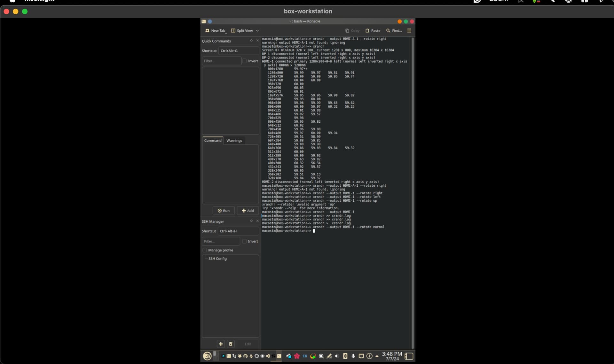Open the New Tab button
614x364 pixels.
(215, 31)
